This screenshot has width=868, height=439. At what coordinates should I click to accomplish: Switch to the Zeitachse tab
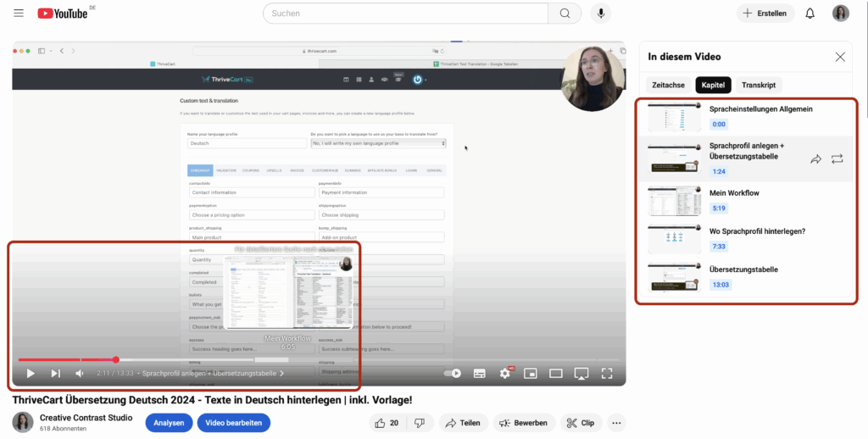668,86
